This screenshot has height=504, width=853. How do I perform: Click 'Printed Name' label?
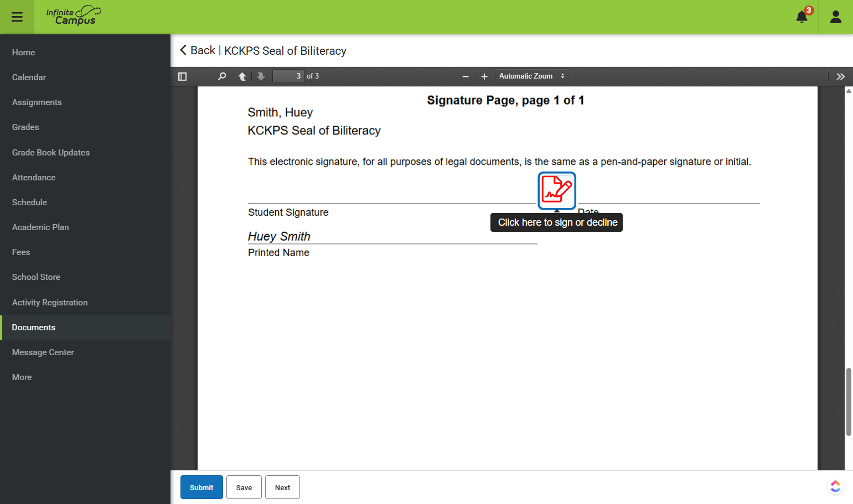coord(278,253)
